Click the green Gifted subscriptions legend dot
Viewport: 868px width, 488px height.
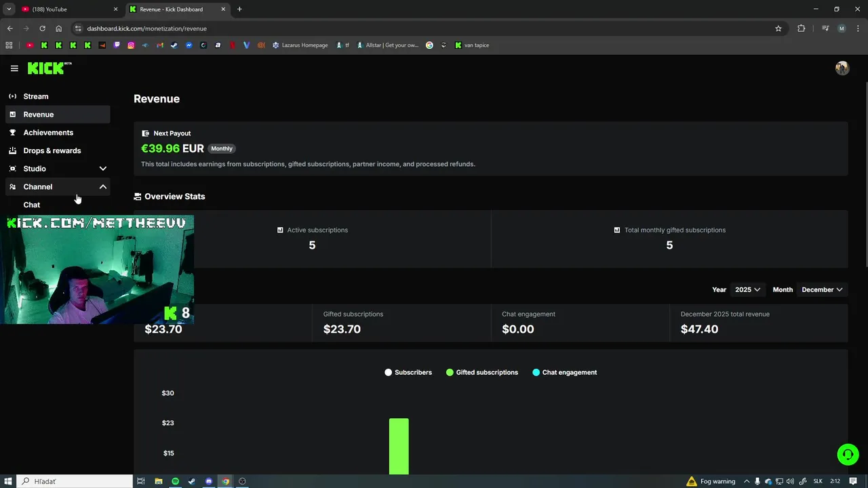point(450,372)
